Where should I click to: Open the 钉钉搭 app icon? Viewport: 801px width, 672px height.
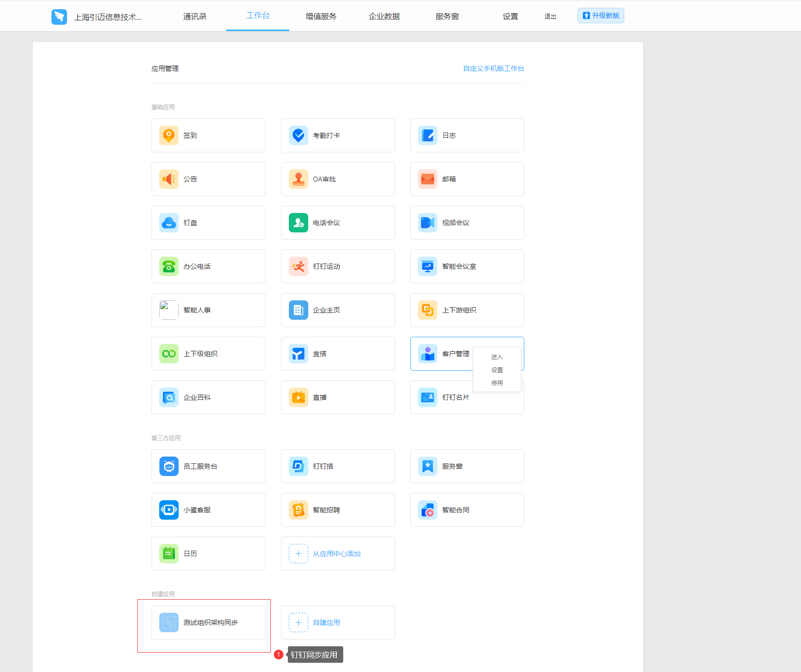pos(299,466)
